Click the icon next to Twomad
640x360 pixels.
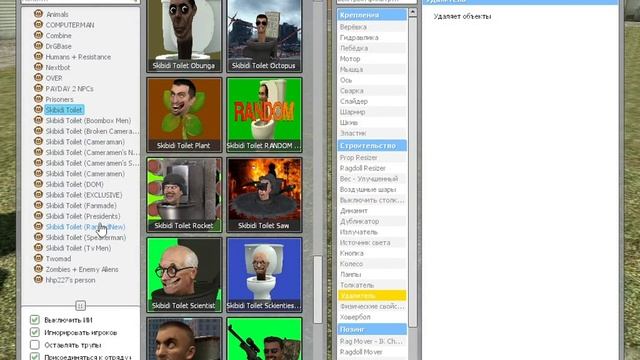click(38, 258)
